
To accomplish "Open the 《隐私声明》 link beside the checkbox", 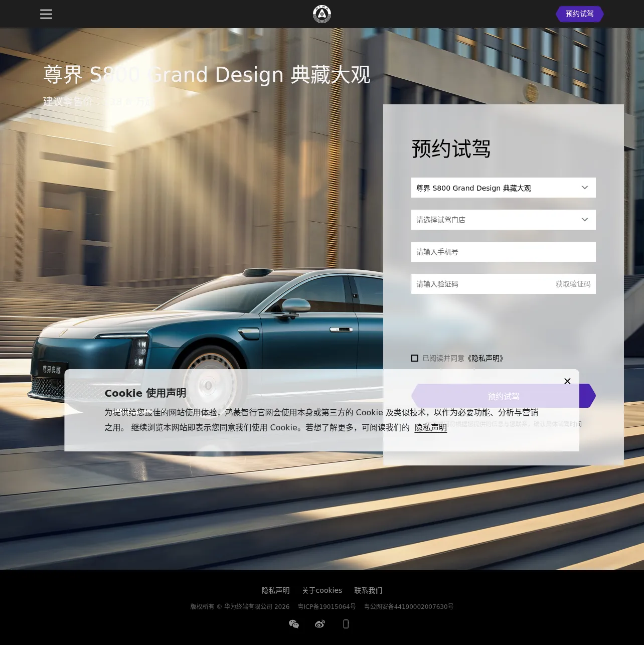I will [x=486, y=358].
